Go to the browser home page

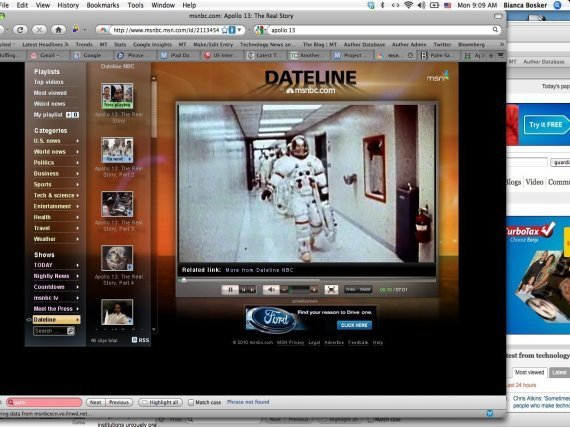point(58,30)
